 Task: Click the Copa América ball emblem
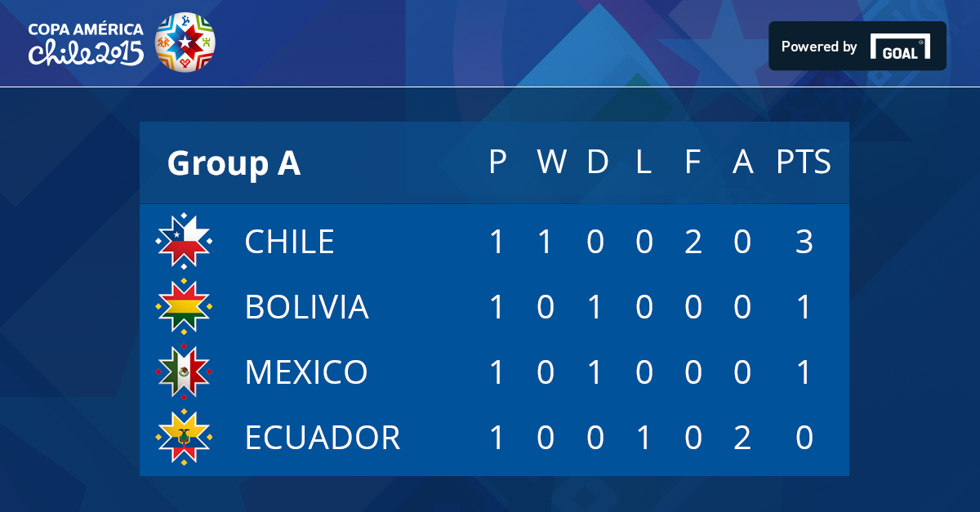point(185,42)
